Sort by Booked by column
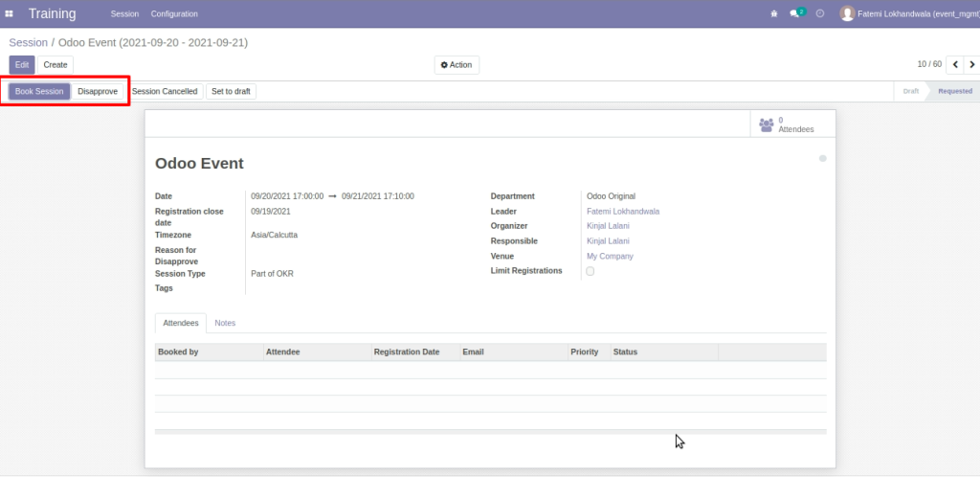Viewport: 980px width, 477px height. [209, 352]
